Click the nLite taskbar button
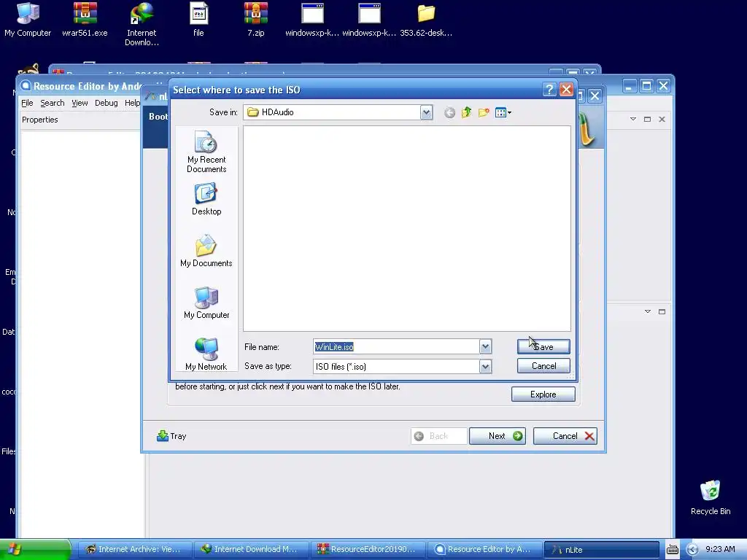Screen dimensions: 747x560 [601, 550]
